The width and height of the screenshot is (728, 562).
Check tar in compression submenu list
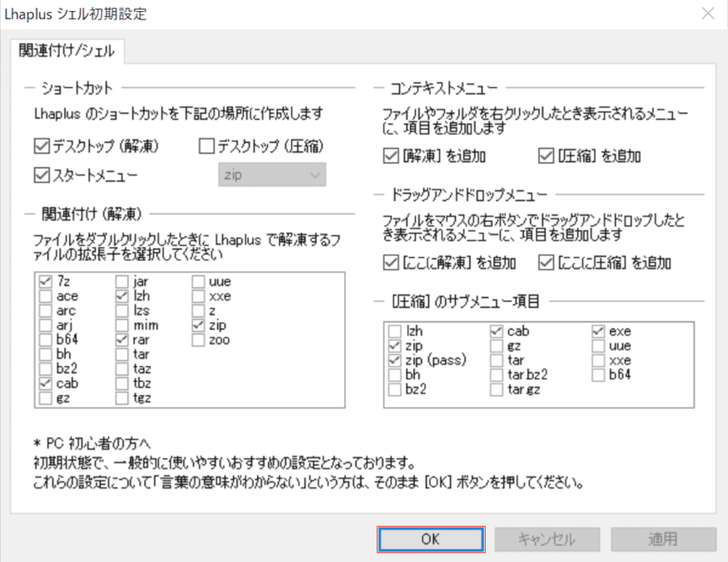tap(496, 360)
